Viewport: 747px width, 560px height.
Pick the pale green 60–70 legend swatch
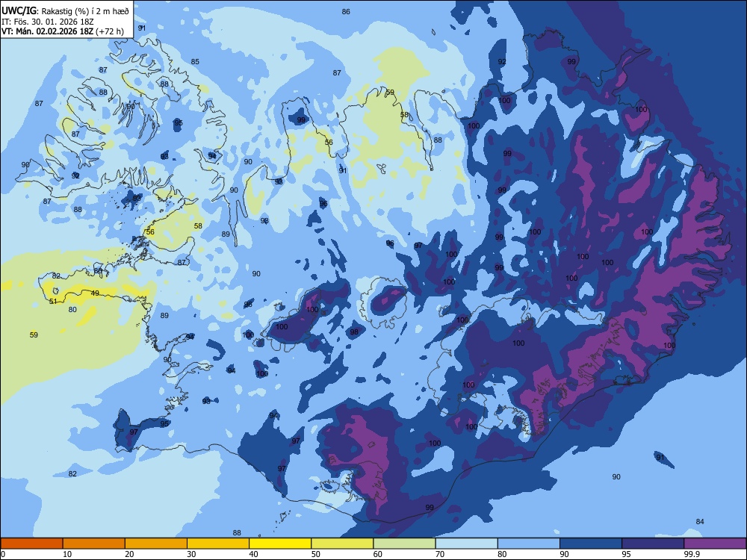404,544
